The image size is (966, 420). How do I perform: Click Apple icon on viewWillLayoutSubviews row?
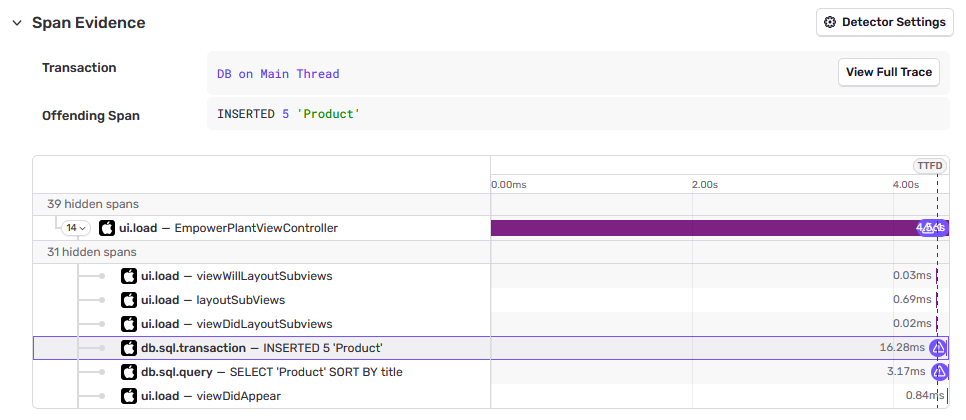pos(129,276)
